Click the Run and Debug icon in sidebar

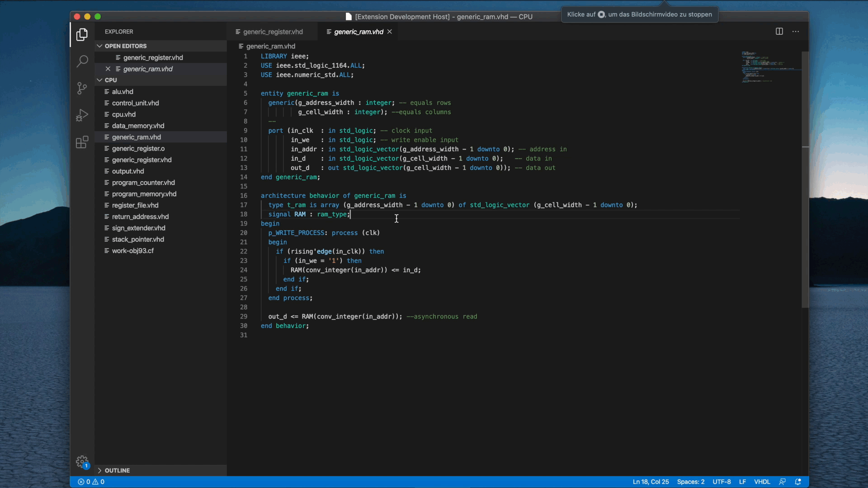[82, 115]
